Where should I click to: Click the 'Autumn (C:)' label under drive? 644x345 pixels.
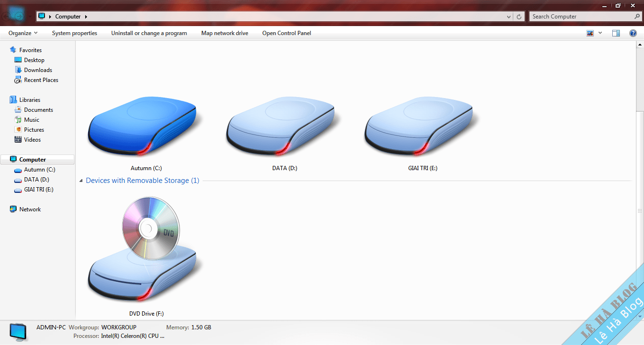146,168
